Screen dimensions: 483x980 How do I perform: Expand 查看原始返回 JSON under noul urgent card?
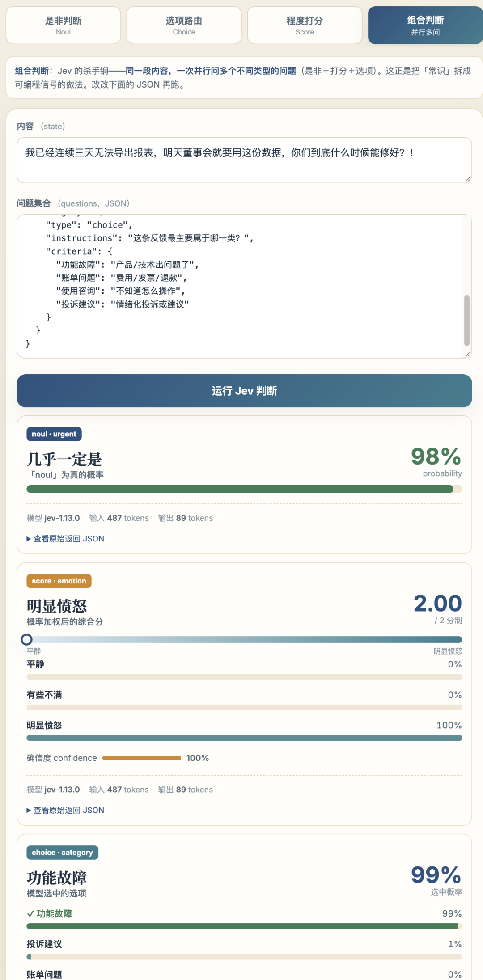(65, 539)
